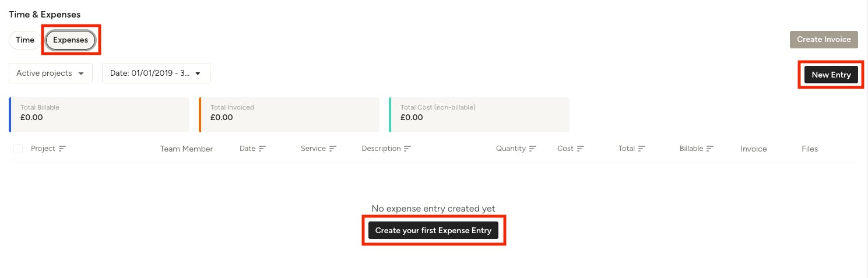Open the Active projects dropdown

coord(51,73)
